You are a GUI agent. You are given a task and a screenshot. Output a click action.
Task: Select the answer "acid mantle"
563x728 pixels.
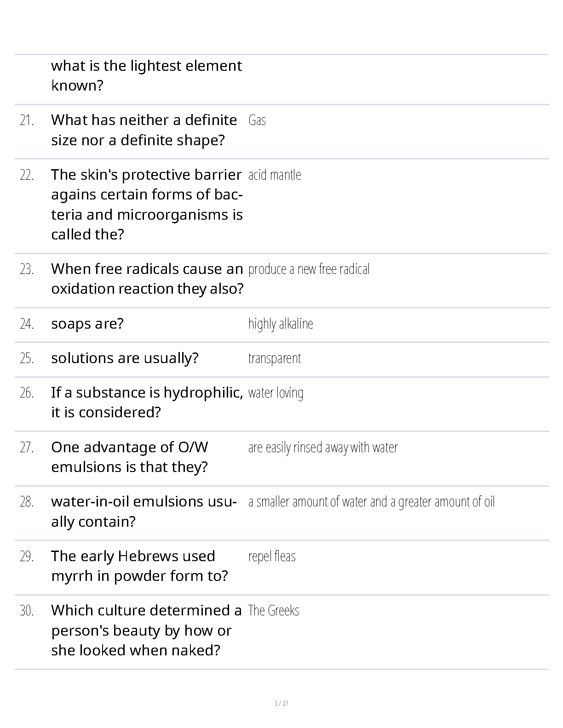click(275, 175)
